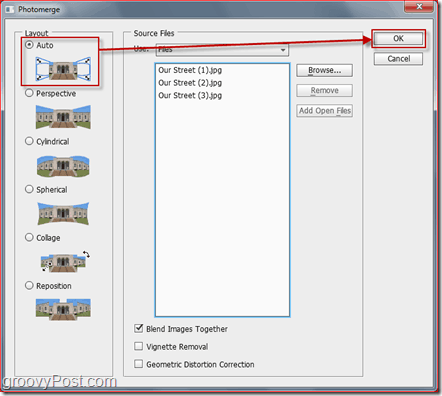Select Our Street (2).jpg in list
The height and width of the screenshot is (396, 442).
190,83
